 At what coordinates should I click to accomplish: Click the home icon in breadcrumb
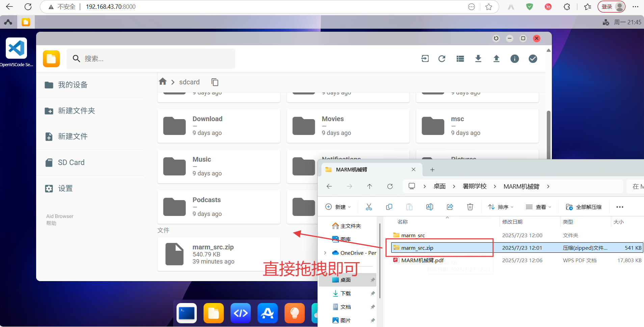pos(163,82)
